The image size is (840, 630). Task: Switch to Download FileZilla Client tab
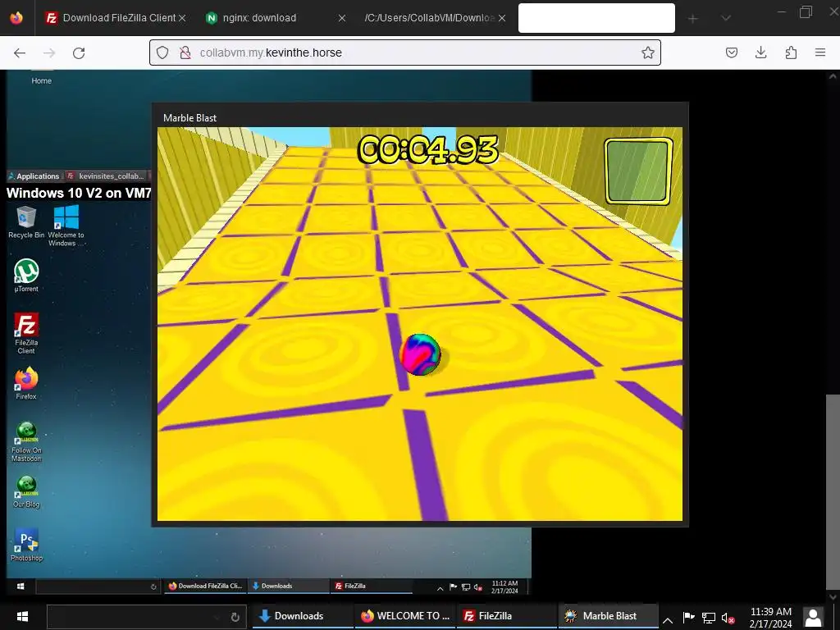coord(111,18)
